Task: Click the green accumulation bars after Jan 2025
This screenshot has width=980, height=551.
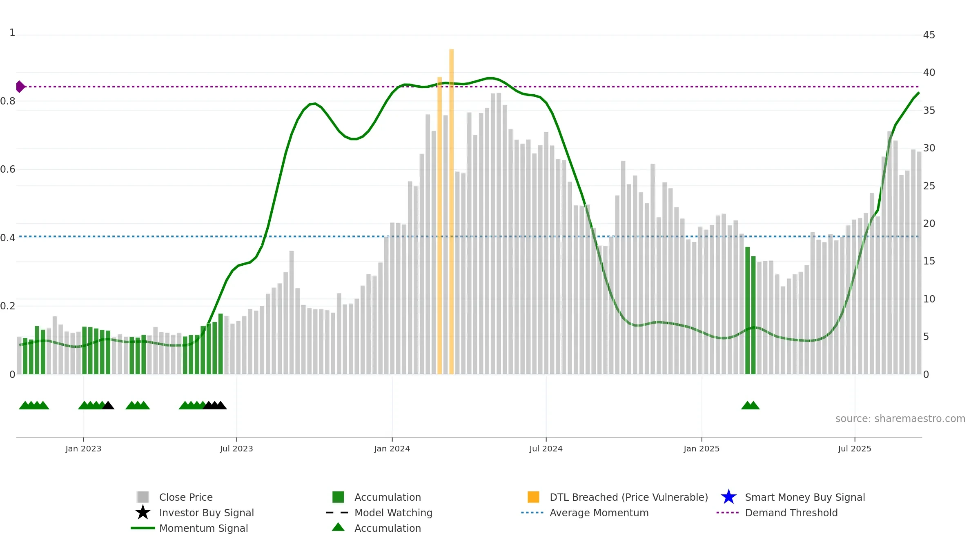Action: tap(751, 311)
